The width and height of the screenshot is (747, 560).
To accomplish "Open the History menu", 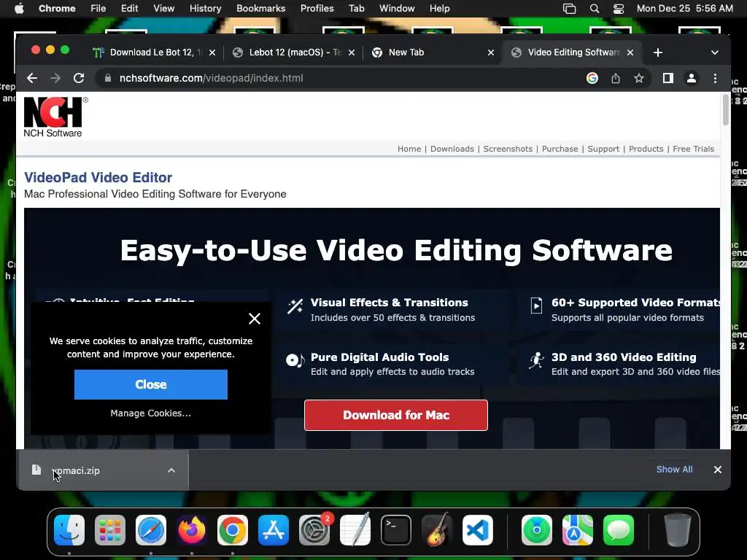I will (205, 9).
